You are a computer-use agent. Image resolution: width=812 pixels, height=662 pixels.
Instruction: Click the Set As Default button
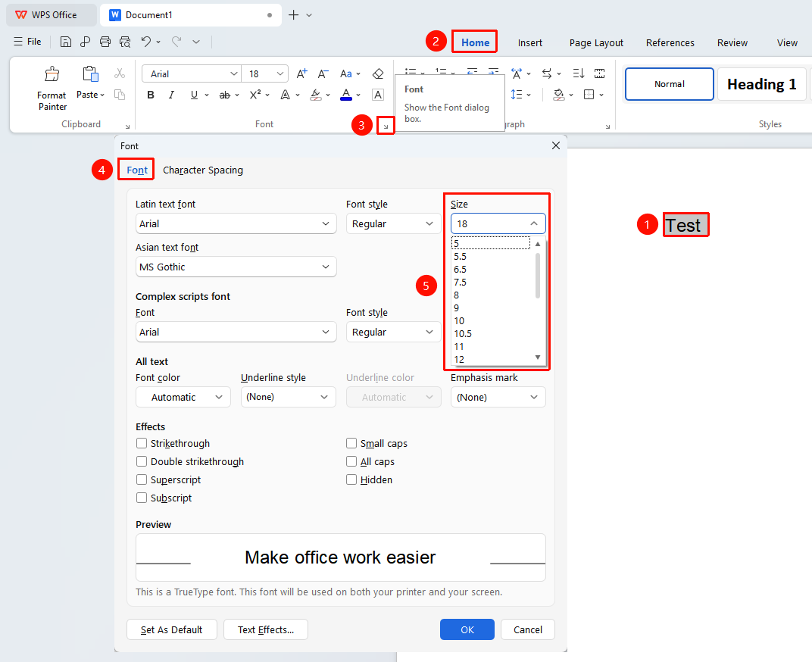coord(171,629)
